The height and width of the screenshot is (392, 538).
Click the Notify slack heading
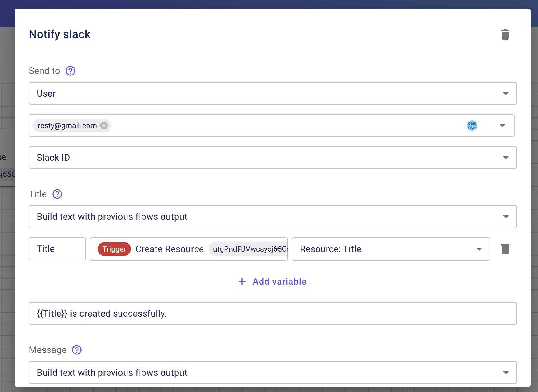[60, 34]
